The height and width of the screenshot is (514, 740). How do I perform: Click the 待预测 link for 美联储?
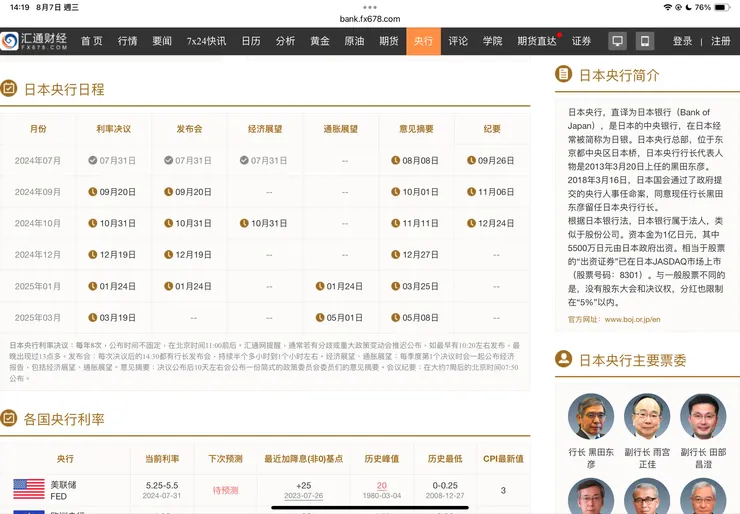click(x=225, y=490)
